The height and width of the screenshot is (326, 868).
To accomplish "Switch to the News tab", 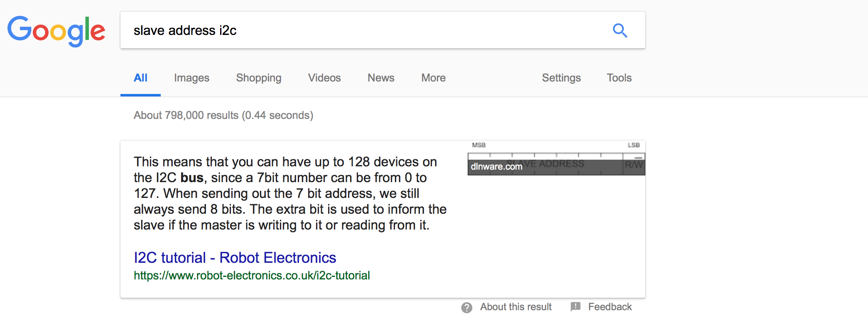I will [381, 78].
